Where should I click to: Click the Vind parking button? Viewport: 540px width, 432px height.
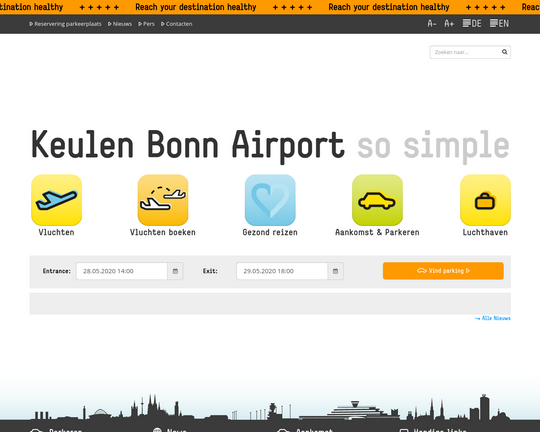pos(443,271)
